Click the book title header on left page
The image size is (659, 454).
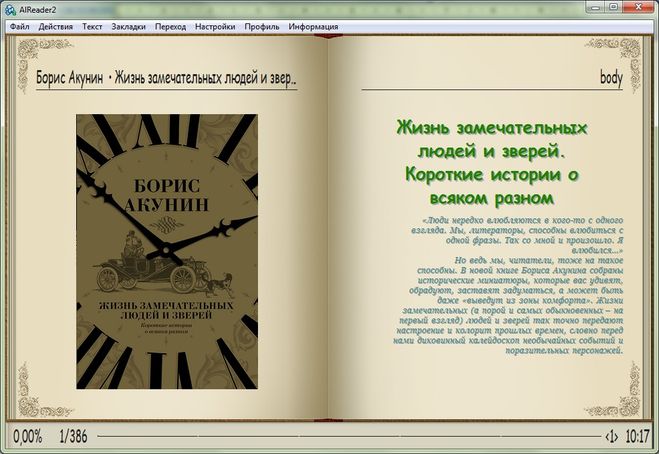[x=166, y=77]
